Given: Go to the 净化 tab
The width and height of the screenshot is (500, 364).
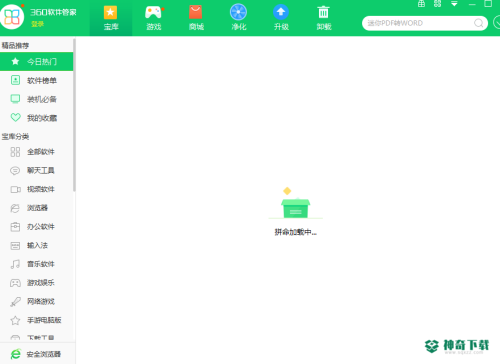Looking at the screenshot, I should pos(239,18).
